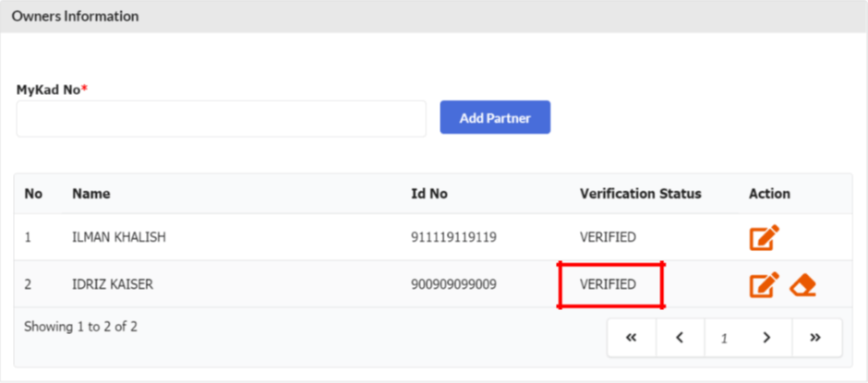Go to the previous page of results
This screenshot has width=868, height=383.
[680, 338]
